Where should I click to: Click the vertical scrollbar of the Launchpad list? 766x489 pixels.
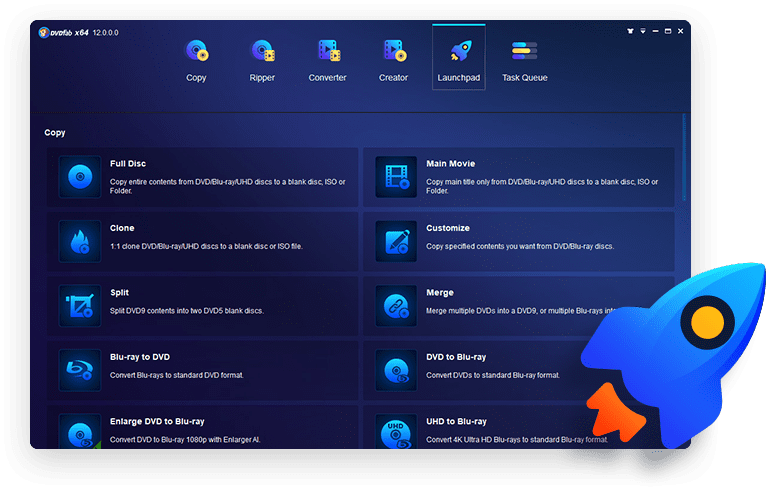pos(684,157)
